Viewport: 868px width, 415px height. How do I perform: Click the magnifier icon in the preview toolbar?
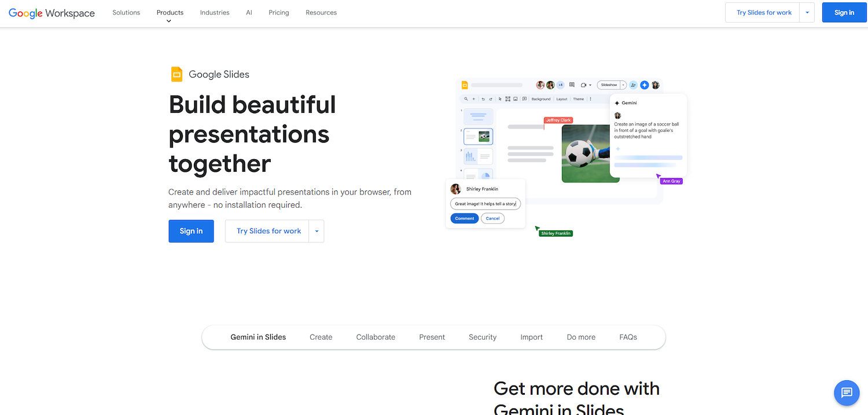(466, 99)
